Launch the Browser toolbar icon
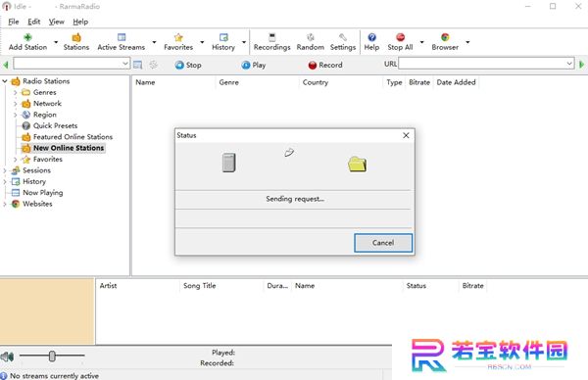This screenshot has width=588, height=380. coord(445,37)
